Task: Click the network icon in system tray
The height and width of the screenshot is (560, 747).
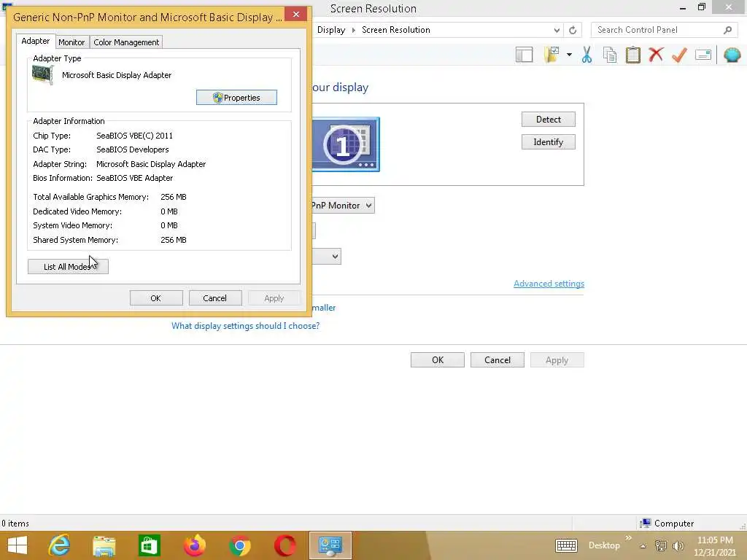Action: [661, 545]
